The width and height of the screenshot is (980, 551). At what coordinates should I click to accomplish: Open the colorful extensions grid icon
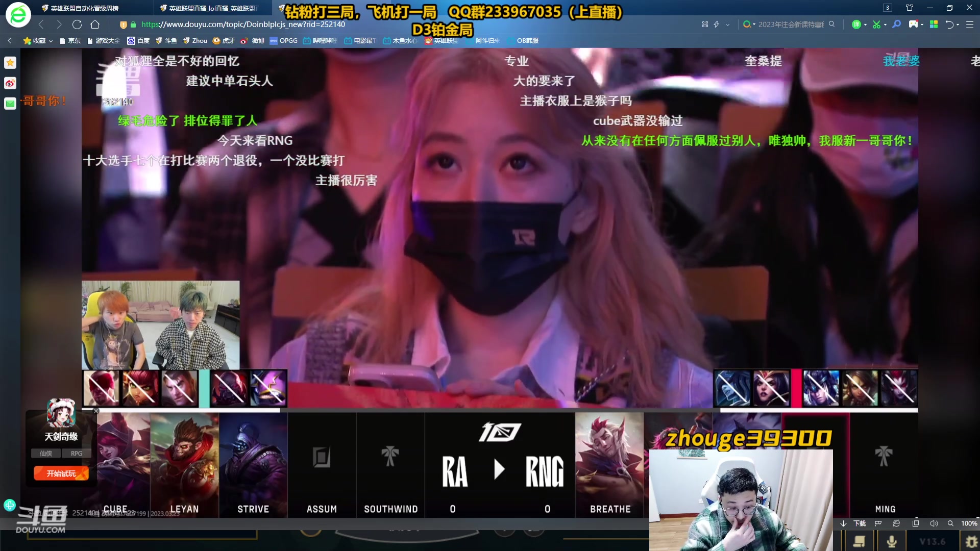point(934,24)
